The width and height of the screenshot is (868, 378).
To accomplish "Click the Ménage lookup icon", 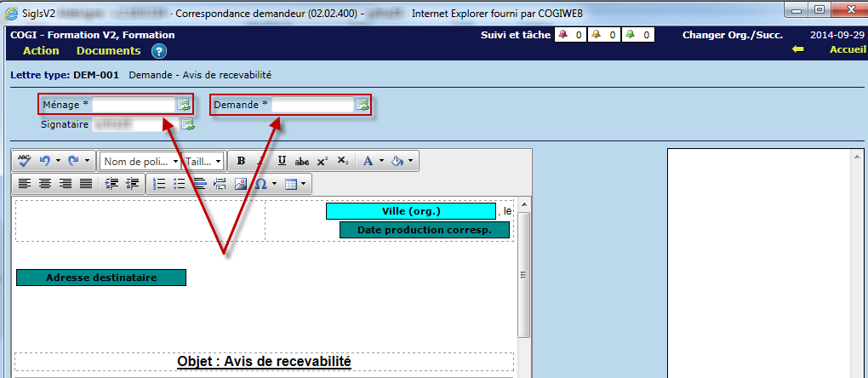I will pyautogui.click(x=183, y=105).
